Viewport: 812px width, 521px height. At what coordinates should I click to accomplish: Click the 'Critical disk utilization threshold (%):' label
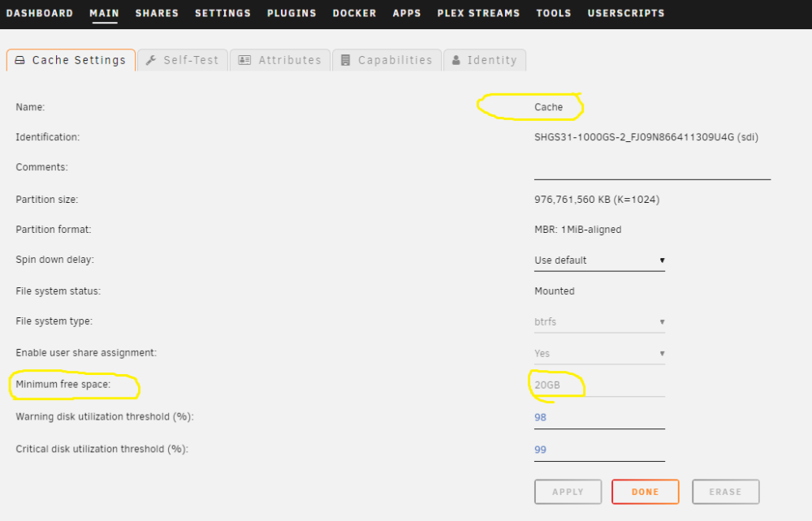102,449
